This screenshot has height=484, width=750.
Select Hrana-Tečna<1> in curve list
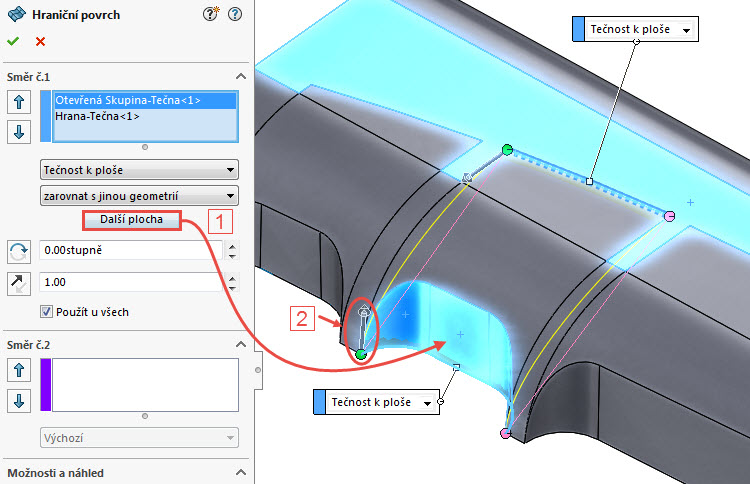pyautogui.click(x=145, y=116)
